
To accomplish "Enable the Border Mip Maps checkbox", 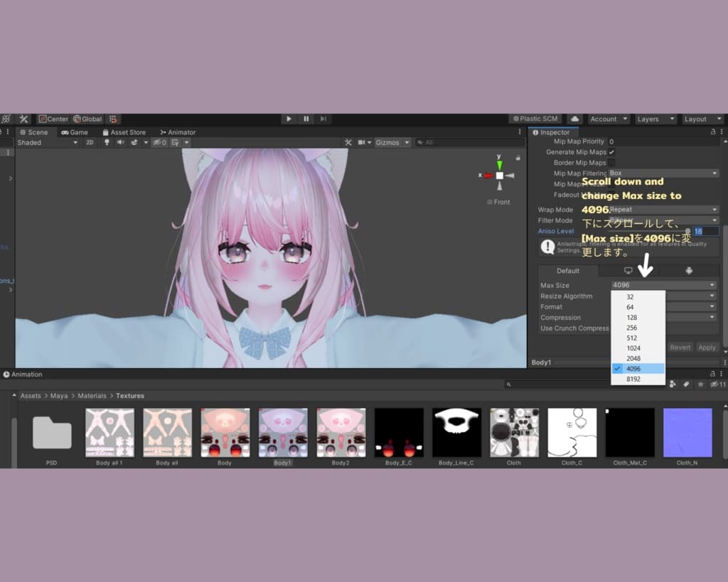I will tap(611, 163).
